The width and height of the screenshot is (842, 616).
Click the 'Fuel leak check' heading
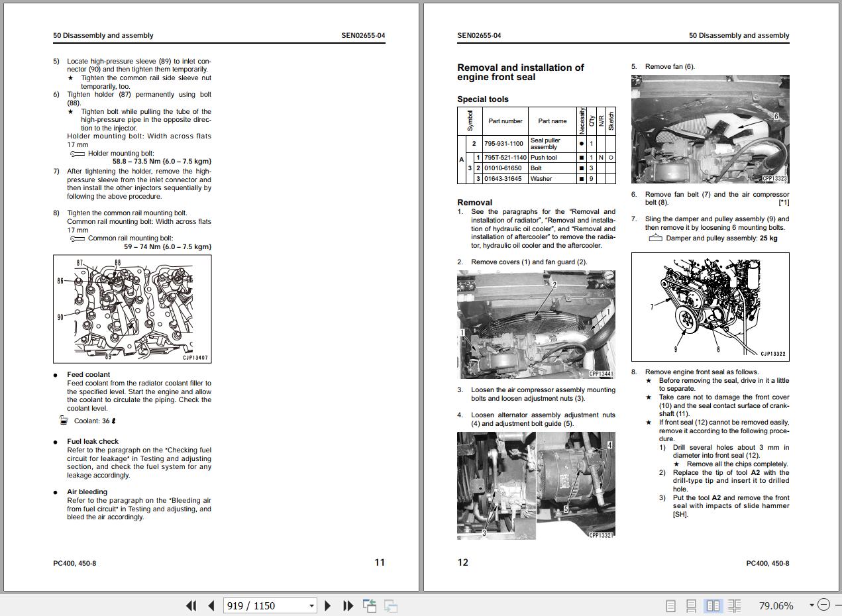tap(93, 442)
